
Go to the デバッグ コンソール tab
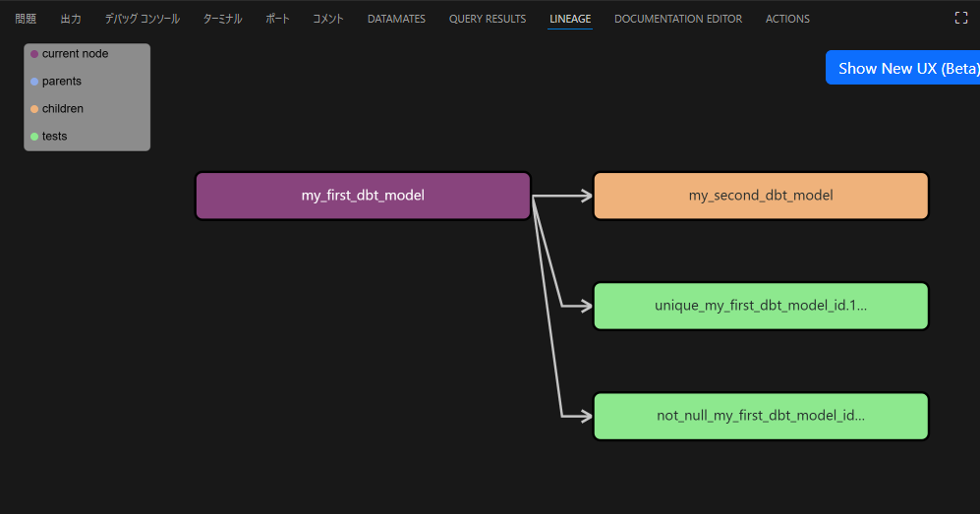point(143,19)
